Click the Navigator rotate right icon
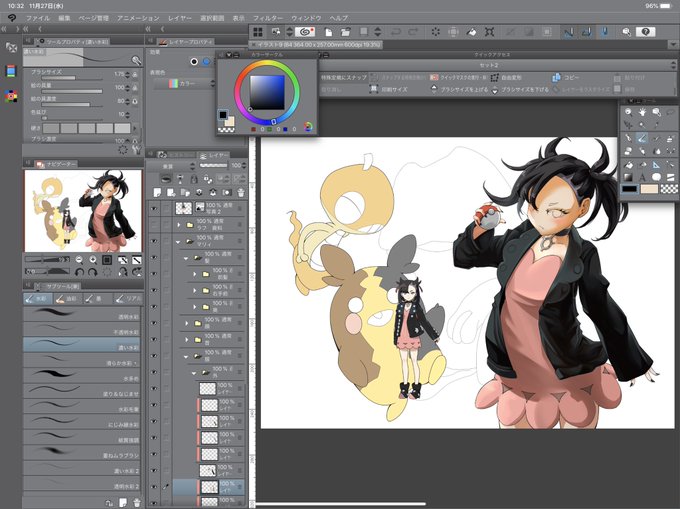Screen dimensions: 680x509 [x=93, y=272]
